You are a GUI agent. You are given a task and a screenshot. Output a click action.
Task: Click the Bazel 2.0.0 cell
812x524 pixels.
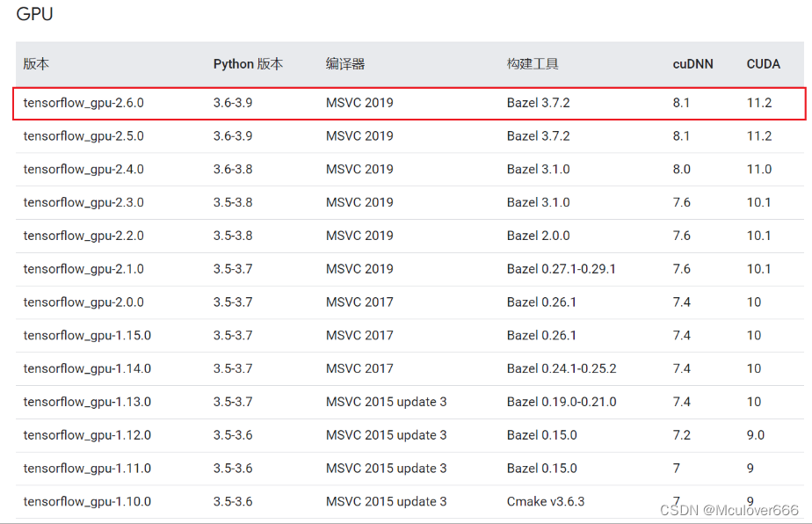pos(538,236)
